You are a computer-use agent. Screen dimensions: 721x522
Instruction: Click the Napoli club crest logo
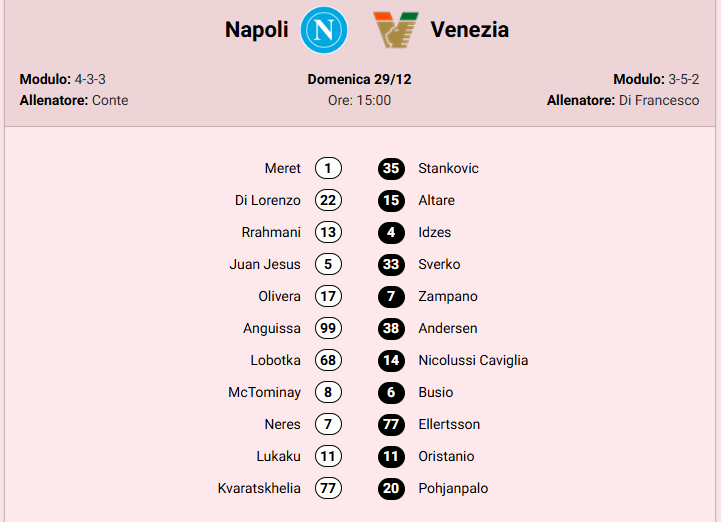pos(324,30)
